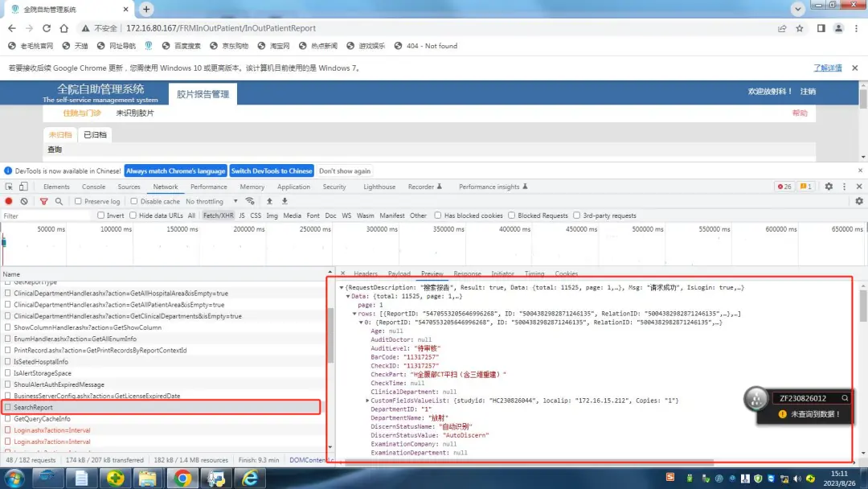Open network panel settings gear

click(859, 201)
